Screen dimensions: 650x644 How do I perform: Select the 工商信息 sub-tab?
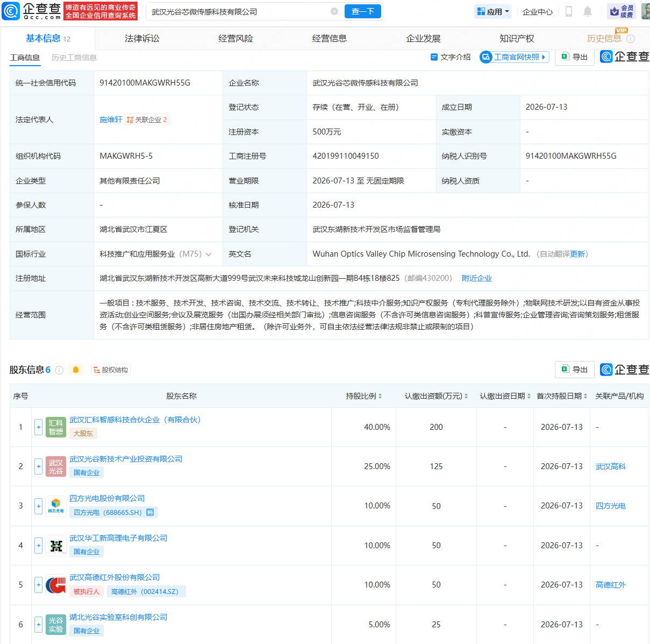pos(25,58)
